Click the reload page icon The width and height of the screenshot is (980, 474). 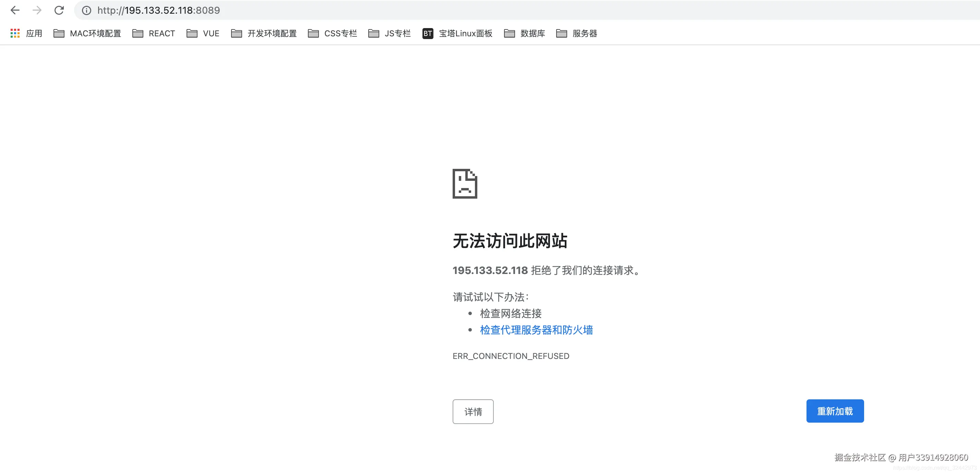[59, 10]
